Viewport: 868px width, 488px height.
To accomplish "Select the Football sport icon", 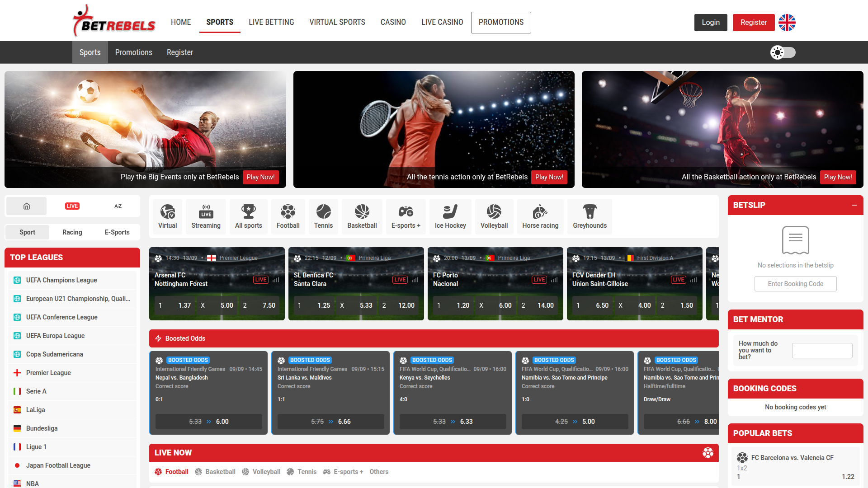I will (288, 216).
